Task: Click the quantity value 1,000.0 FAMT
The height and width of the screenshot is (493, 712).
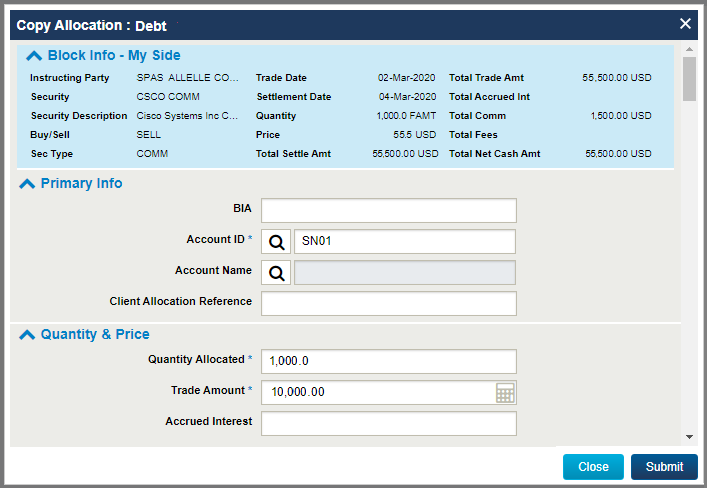Action: point(406,116)
